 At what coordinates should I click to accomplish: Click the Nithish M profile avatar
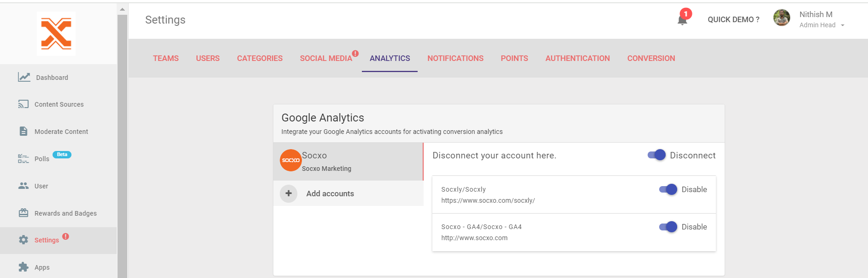(782, 18)
